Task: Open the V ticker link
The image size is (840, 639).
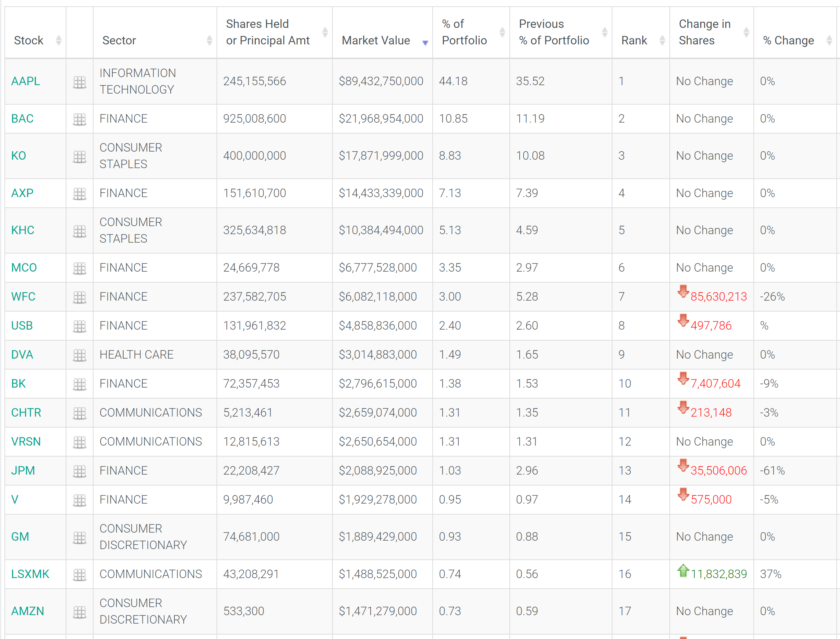Action: (15, 500)
